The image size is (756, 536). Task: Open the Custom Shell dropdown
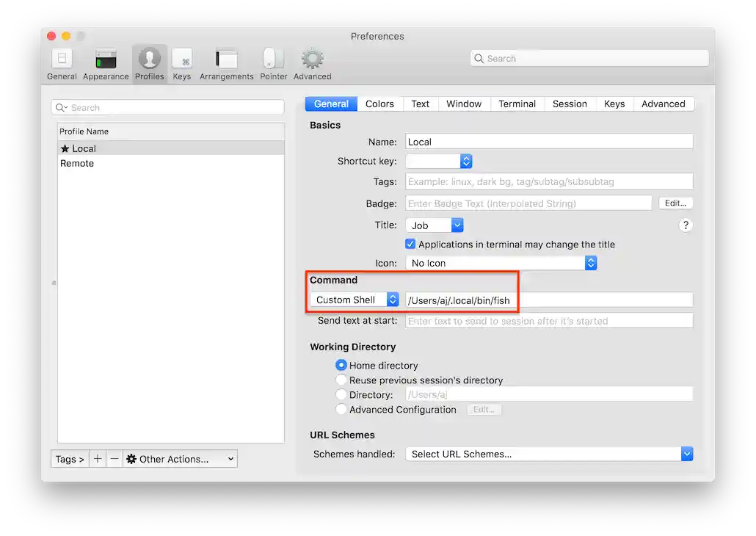click(354, 300)
